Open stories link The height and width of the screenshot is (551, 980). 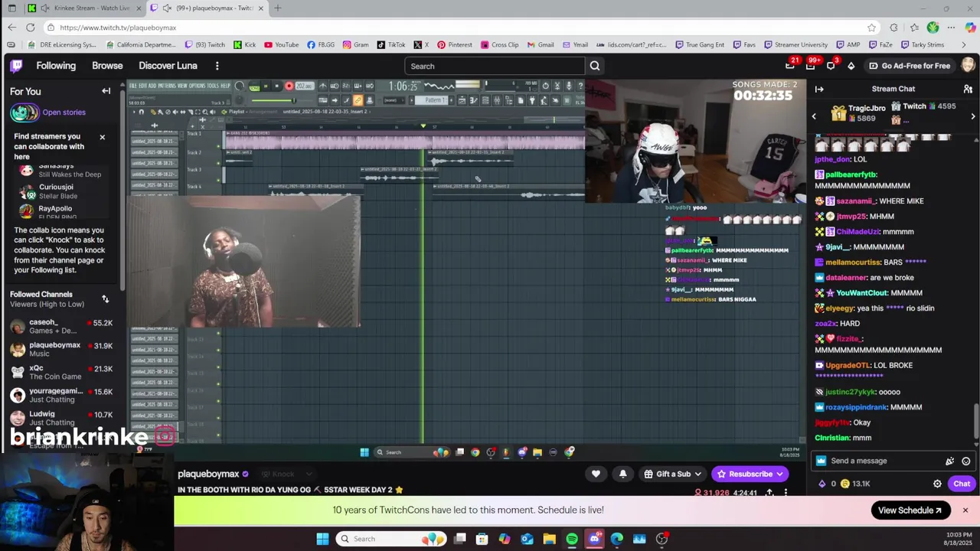[x=64, y=112]
